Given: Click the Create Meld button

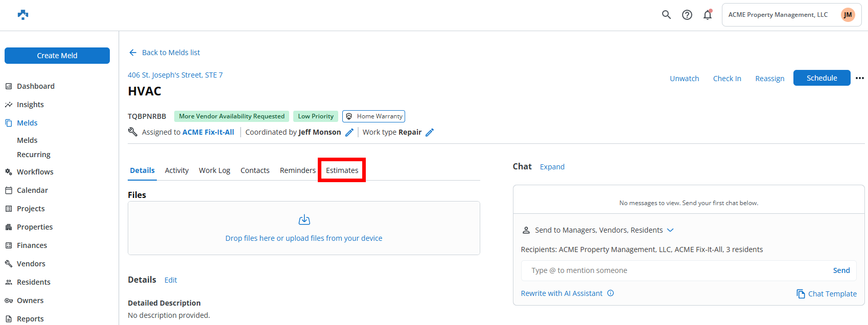Looking at the screenshot, I should tap(57, 56).
